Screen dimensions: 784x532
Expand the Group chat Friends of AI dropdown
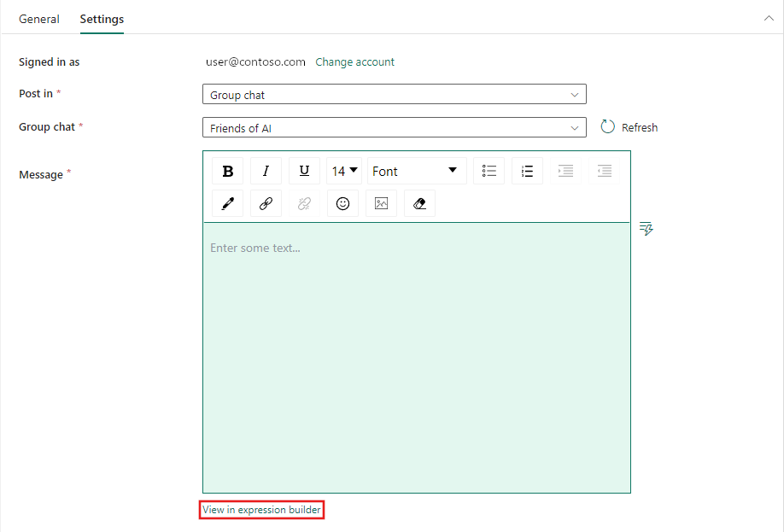coord(394,127)
